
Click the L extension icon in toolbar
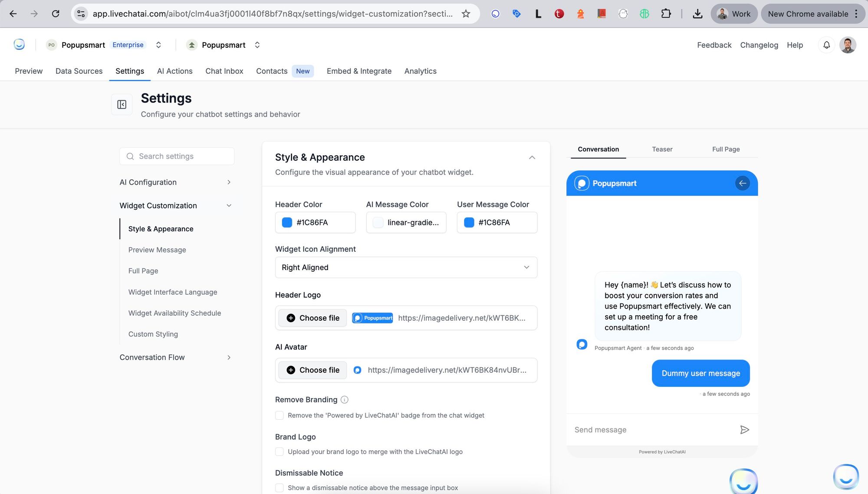coord(538,14)
